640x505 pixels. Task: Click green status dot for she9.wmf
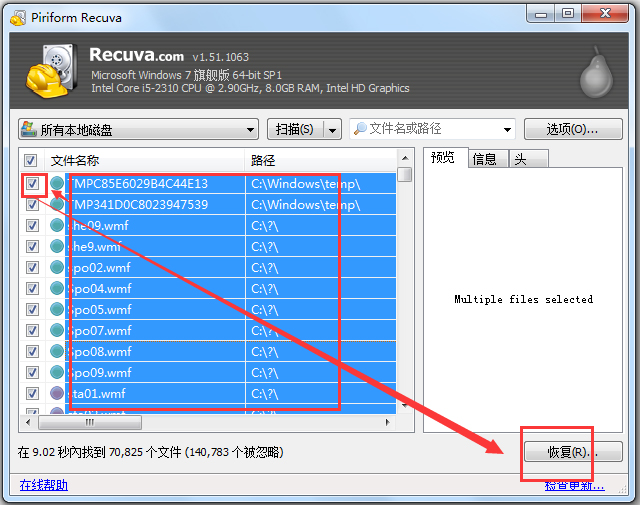coord(57,246)
